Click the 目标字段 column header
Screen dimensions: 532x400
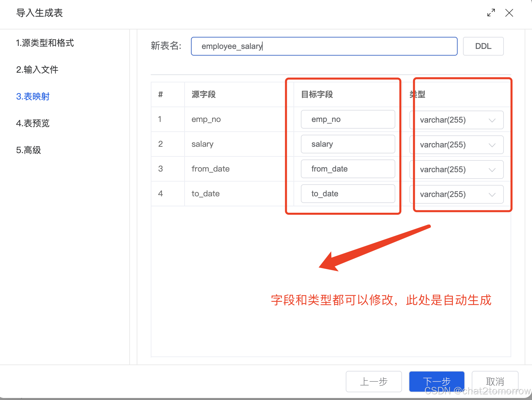pos(317,94)
